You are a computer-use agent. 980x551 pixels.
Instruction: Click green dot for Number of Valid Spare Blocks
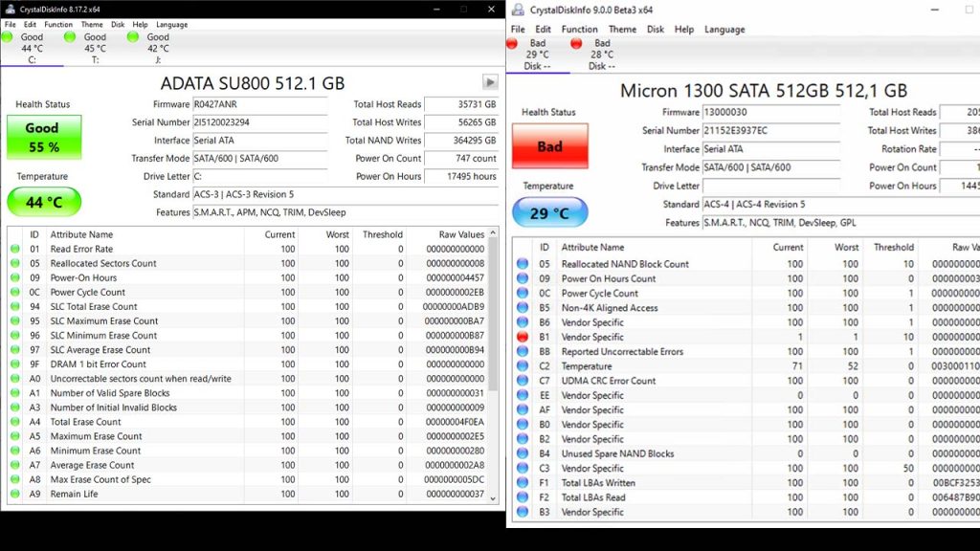click(15, 393)
